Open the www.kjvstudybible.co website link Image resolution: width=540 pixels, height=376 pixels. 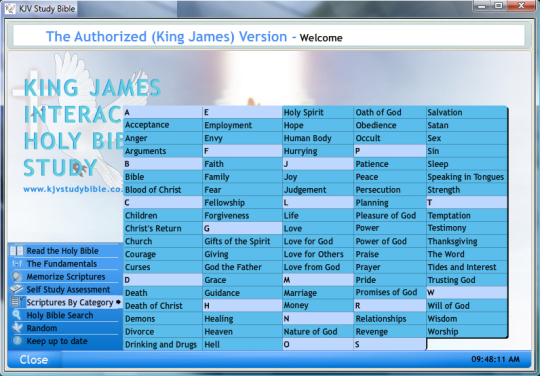73,189
